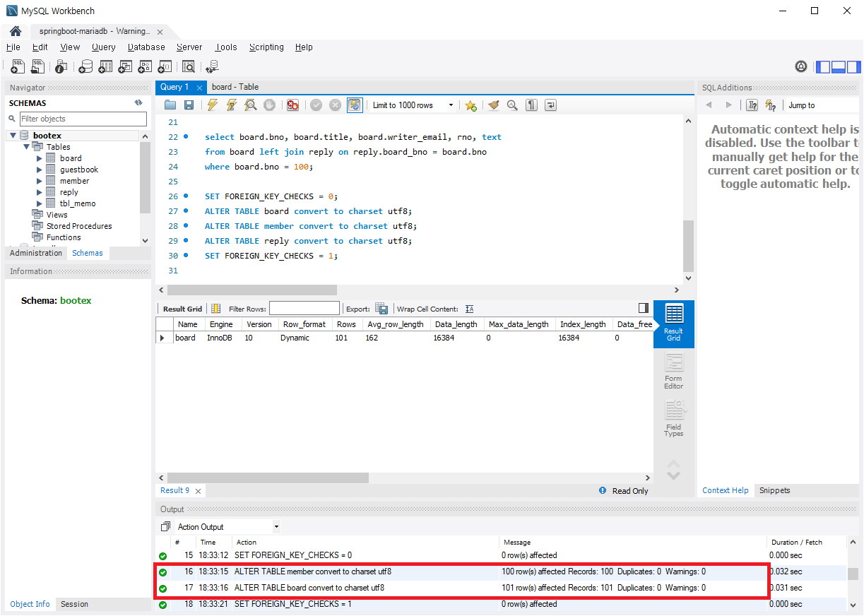Toggle wrap cell content icon

pos(470,309)
